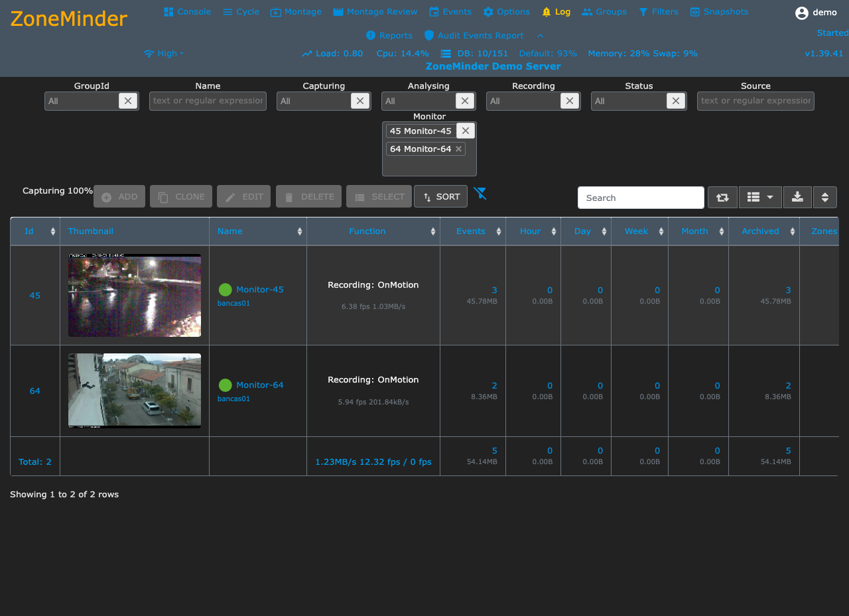Click the Search input box
The width and height of the screenshot is (849, 616).
point(641,198)
